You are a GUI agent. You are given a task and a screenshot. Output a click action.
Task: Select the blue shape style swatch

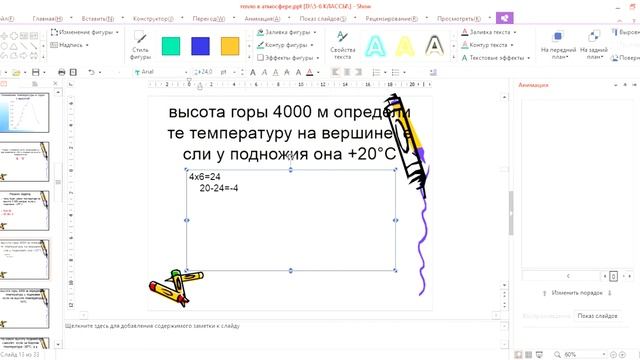pos(200,46)
